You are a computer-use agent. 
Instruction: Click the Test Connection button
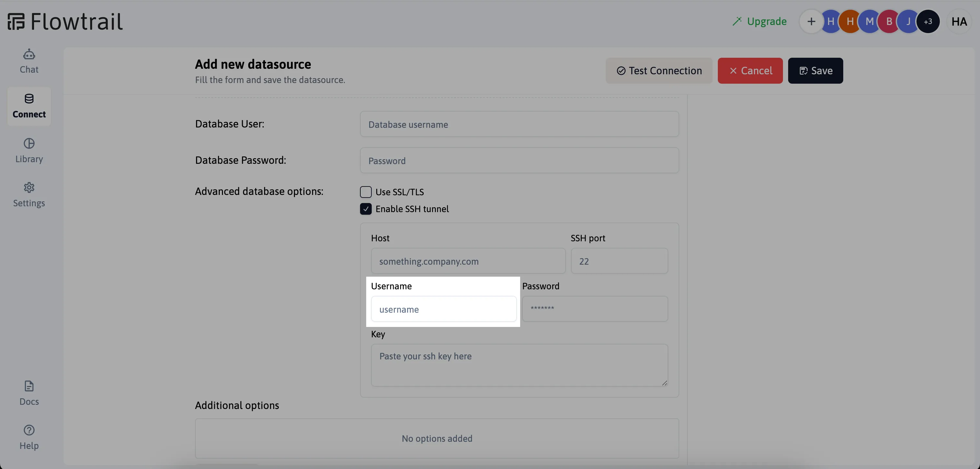(x=659, y=71)
